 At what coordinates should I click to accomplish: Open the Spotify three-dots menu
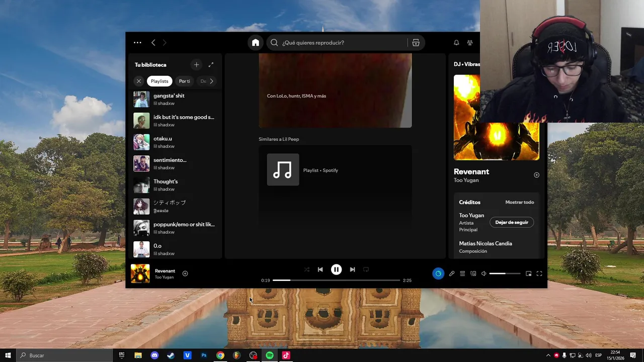point(137,43)
